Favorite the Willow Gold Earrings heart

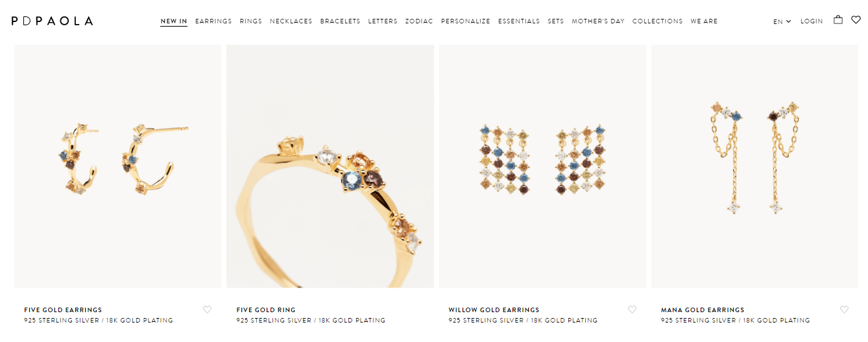(x=632, y=310)
